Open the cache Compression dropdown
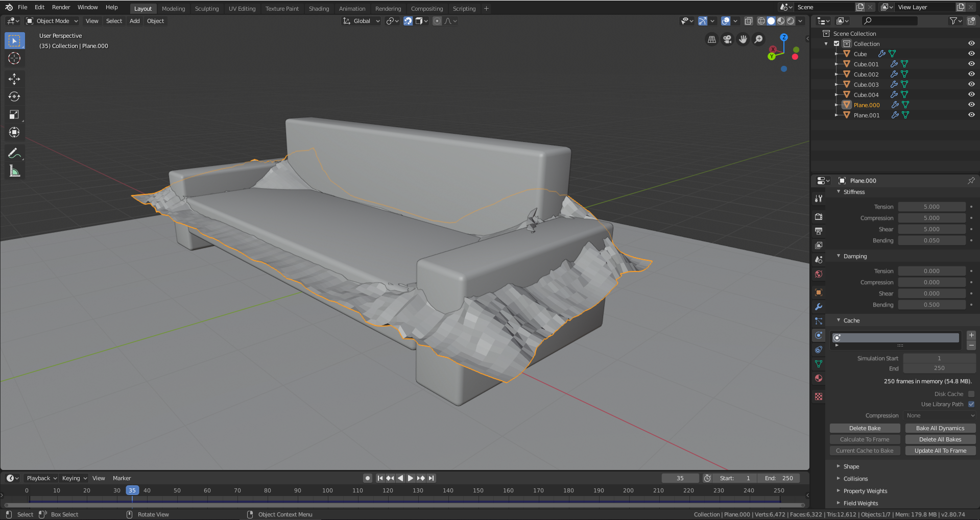 coord(940,415)
